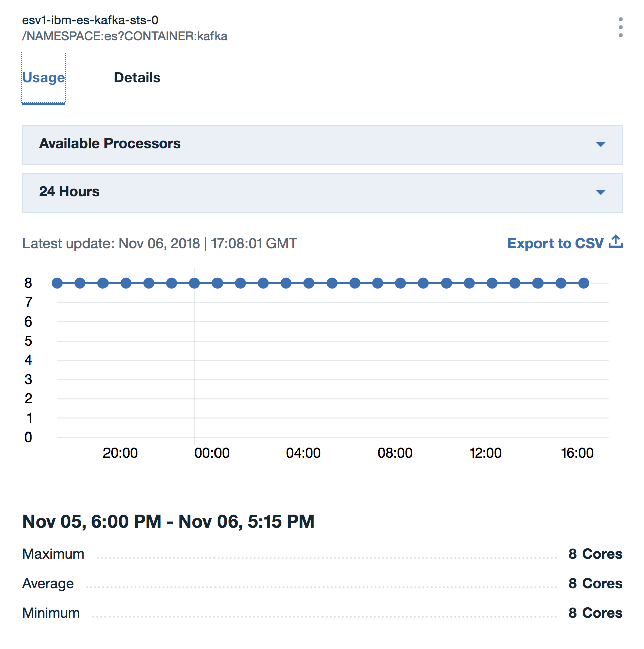Click the Available Processors dropdown arrow

tap(600, 145)
